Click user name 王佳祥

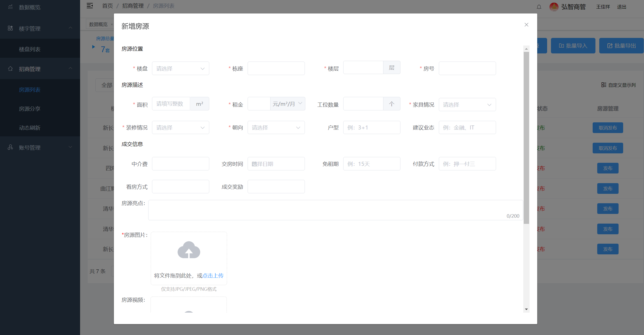click(x=603, y=7)
